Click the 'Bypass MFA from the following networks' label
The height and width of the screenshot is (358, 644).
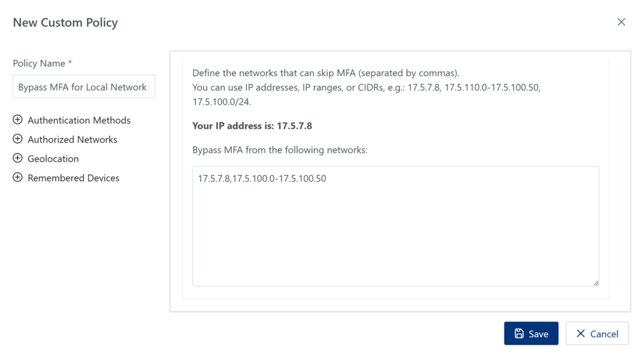(x=280, y=150)
